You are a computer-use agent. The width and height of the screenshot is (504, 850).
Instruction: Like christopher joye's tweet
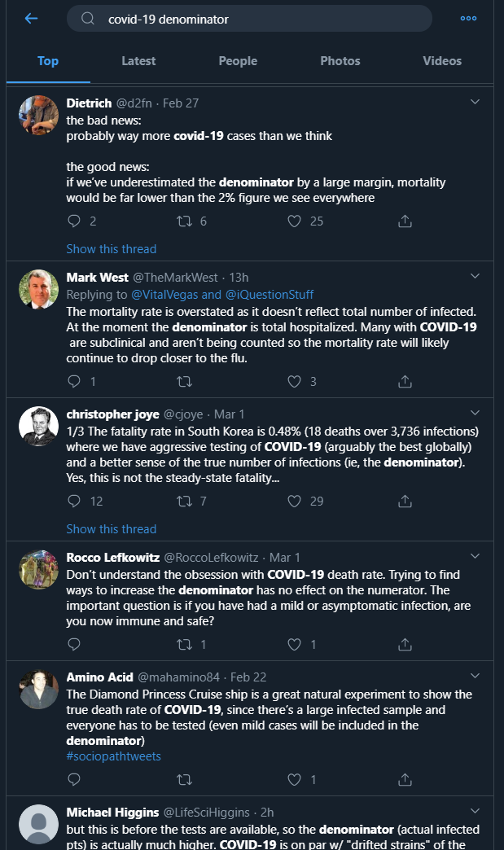(x=296, y=502)
